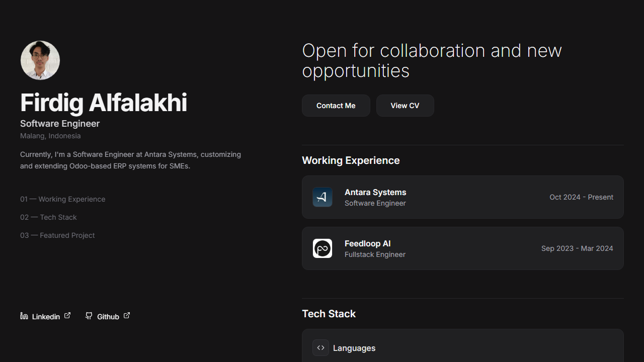
Task: Click external-link arrow next to Linkedin
Action: pos(67,315)
